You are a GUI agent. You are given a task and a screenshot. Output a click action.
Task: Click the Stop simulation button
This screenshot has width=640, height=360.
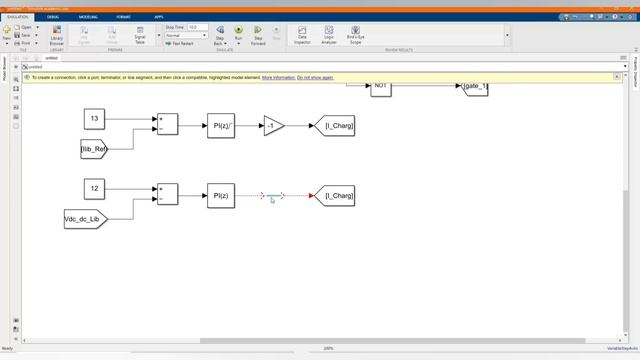tap(276, 33)
